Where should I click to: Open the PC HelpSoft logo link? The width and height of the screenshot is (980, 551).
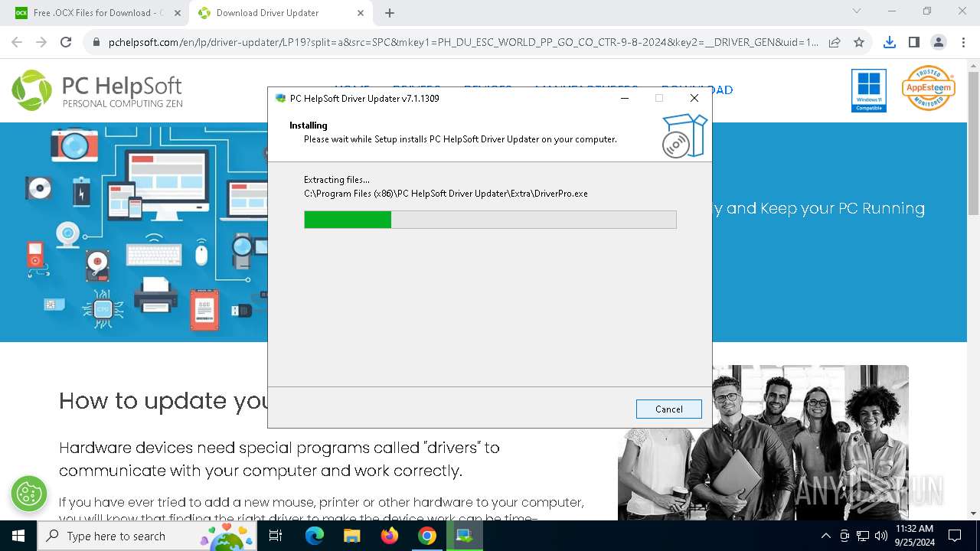97,90
